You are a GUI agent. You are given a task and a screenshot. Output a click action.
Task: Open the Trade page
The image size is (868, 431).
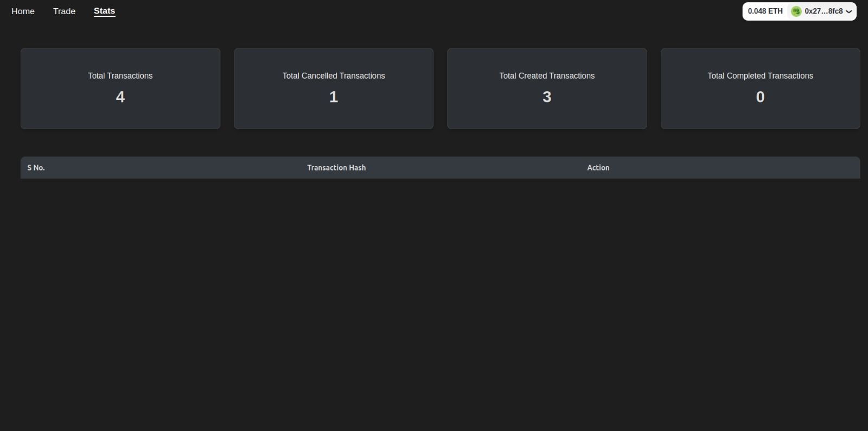[64, 11]
